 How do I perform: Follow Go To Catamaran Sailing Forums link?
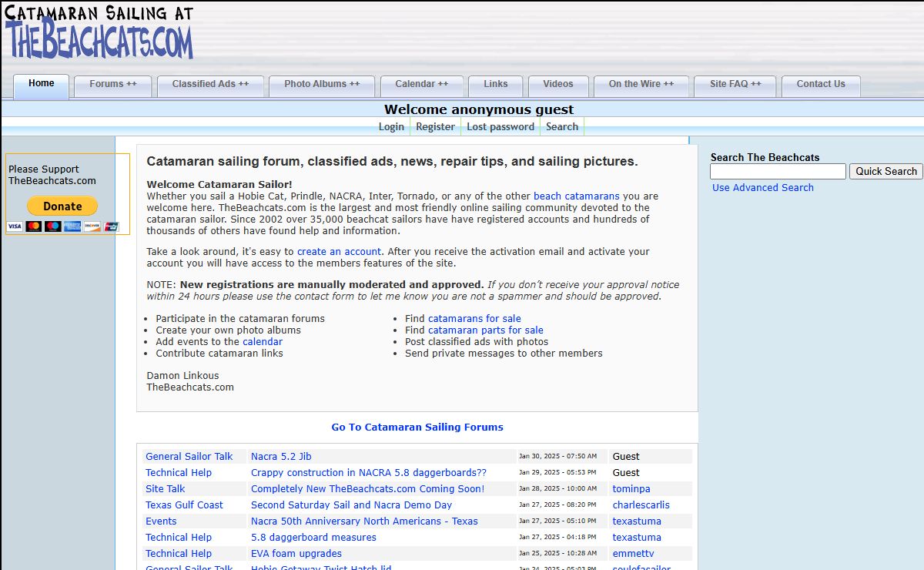pyautogui.click(x=417, y=427)
